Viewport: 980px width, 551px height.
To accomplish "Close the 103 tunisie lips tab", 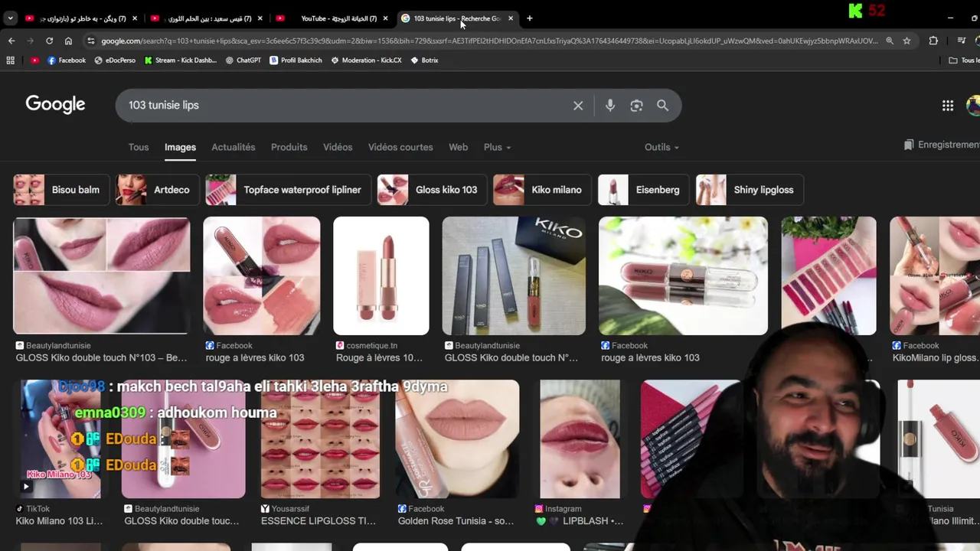I will [511, 18].
